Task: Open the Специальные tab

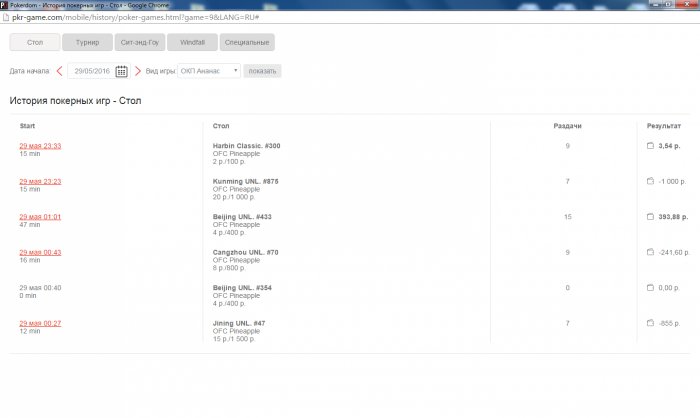Action: pyautogui.click(x=247, y=42)
